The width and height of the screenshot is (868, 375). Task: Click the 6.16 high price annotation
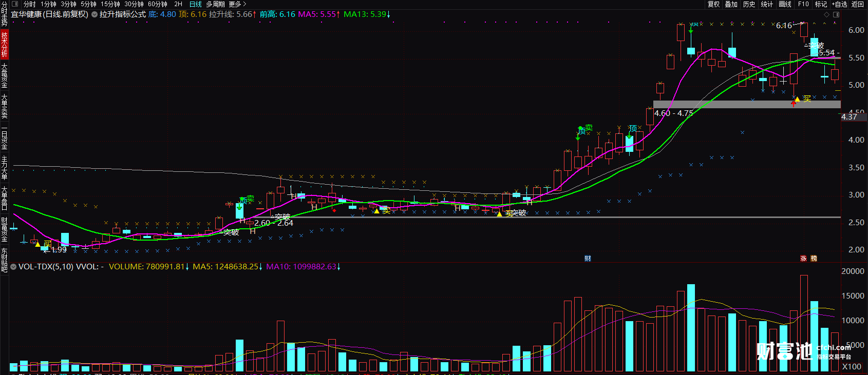tap(784, 26)
